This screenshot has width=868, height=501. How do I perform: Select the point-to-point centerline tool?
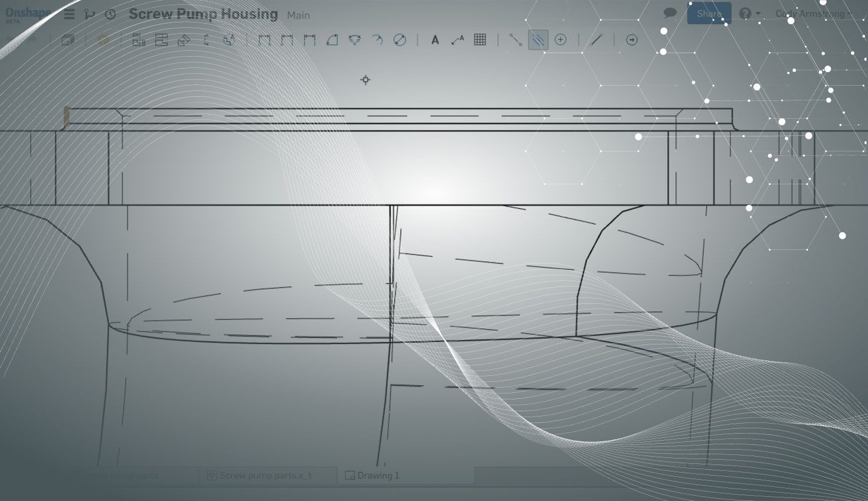(515, 40)
